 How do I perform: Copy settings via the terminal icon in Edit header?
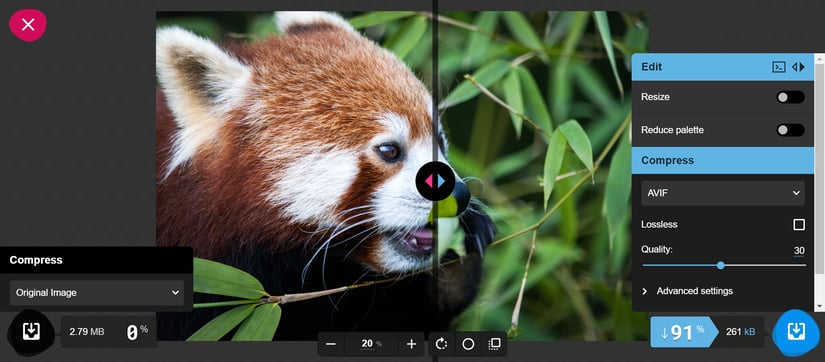click(779, 67)
